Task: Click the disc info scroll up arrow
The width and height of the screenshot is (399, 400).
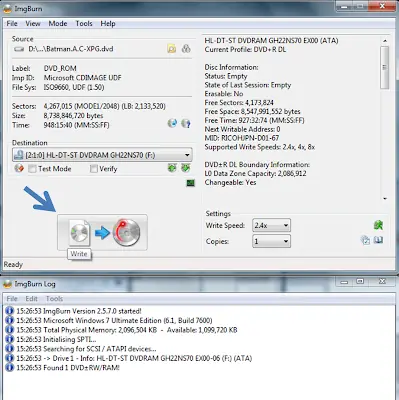Action: tap(385, 40)
